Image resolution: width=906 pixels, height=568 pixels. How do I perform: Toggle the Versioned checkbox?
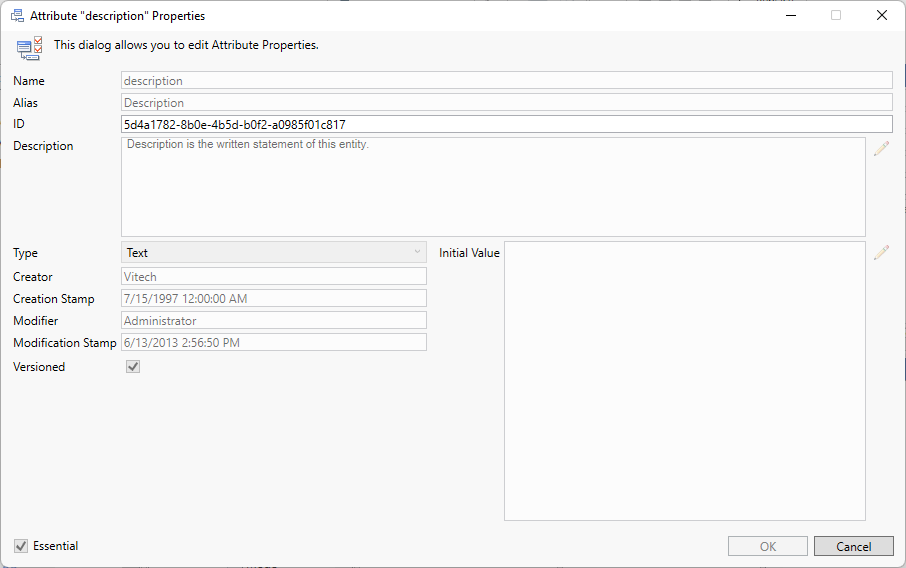[133, 367]
